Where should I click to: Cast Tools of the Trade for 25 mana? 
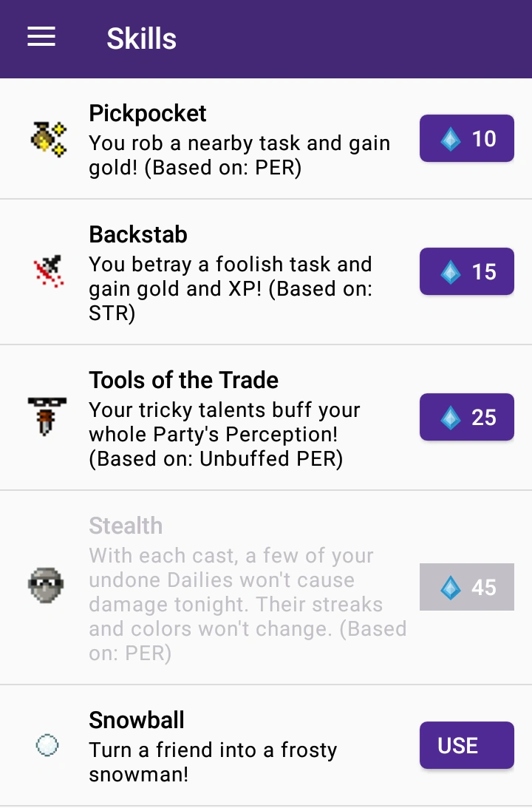466,417
